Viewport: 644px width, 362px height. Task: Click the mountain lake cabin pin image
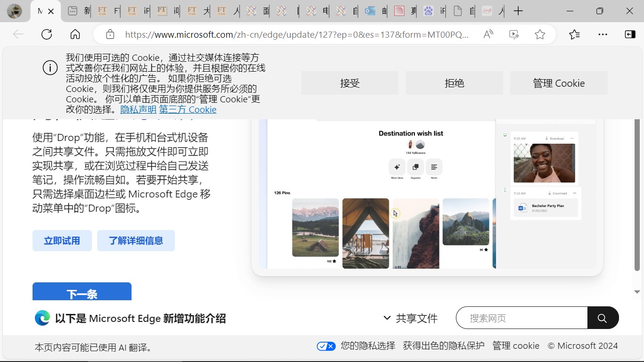click(315, 228)
